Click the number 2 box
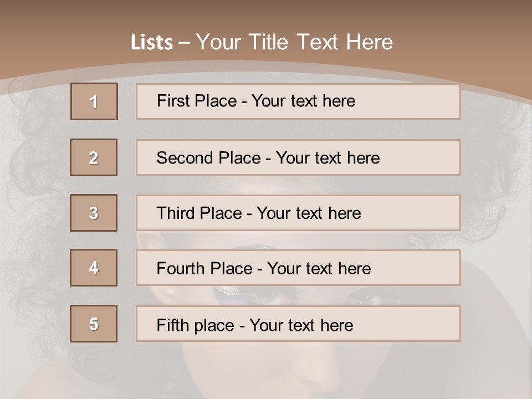 point(94,157)
